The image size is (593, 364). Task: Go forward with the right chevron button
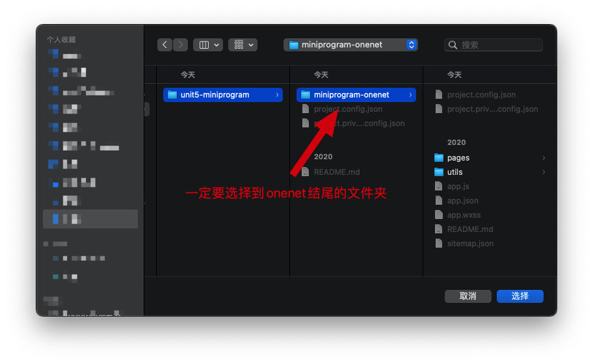coord(180,45)
